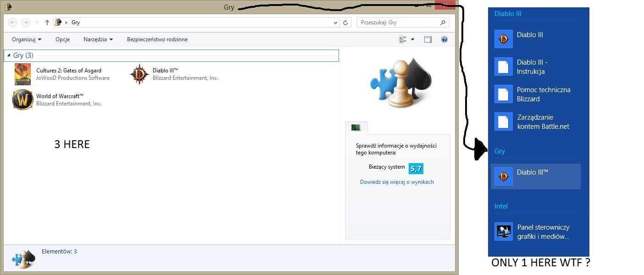Open Cultures 2: Gates of Asgard game icon
Image resolution: width=644 pixels, height=275 pixels.
(x=22, y=74)
